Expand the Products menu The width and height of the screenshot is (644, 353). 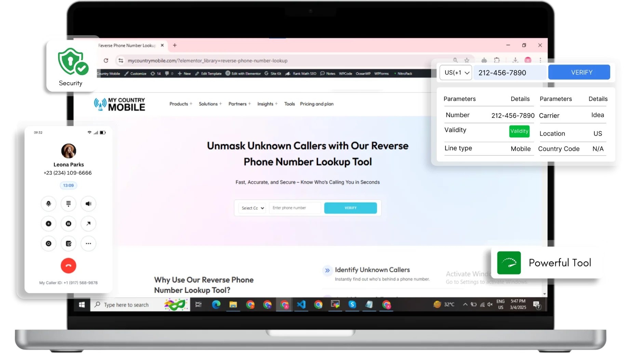coord(181,104)
